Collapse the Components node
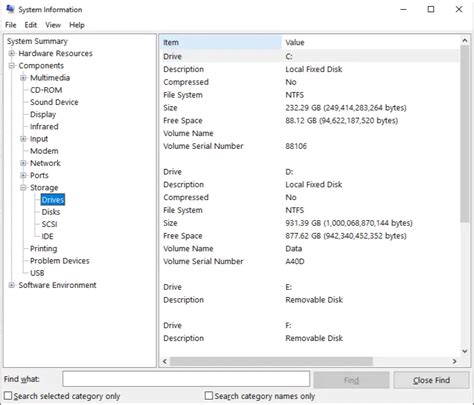This screenshot has width=474, height=405. [x=12, y=66]
